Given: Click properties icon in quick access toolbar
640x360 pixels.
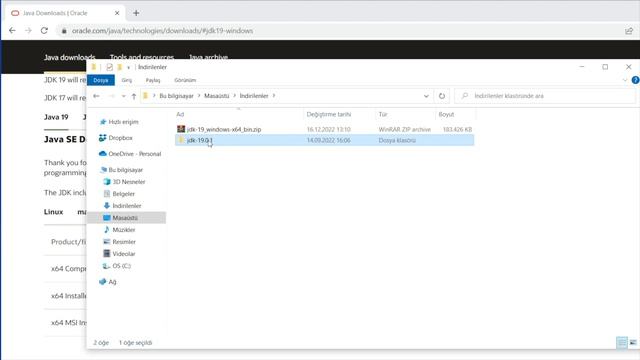Looking at the screenshot, I should coord(109,67).
